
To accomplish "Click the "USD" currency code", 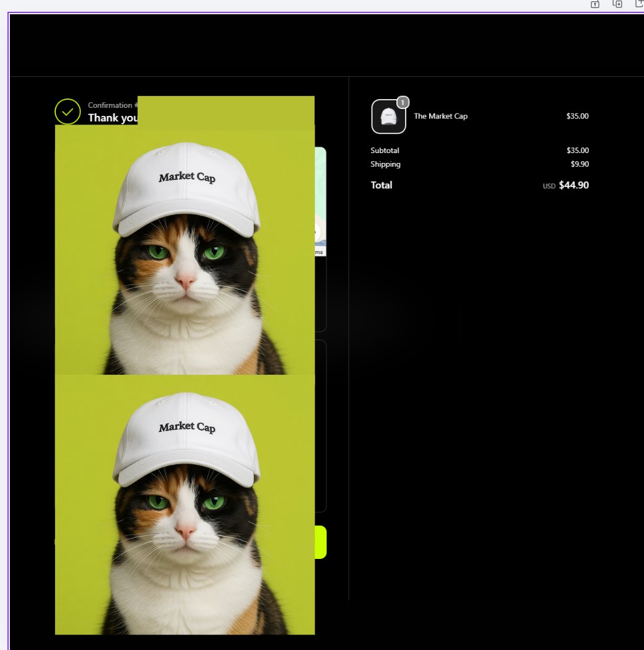I will [549, 186].
